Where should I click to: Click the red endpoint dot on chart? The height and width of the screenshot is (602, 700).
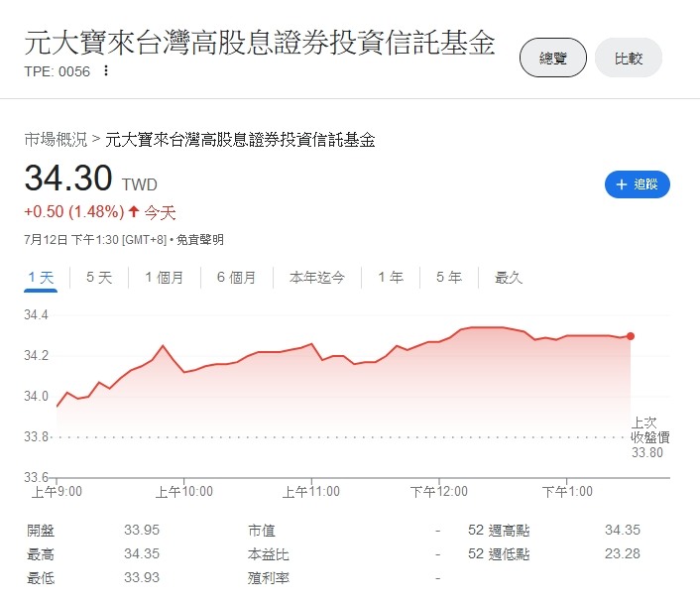tap(631, 336)
